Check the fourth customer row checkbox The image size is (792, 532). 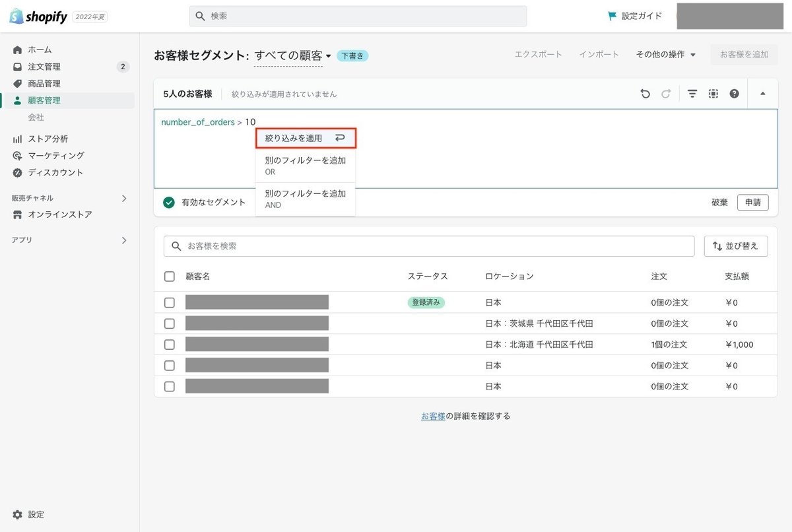point(170,366)
